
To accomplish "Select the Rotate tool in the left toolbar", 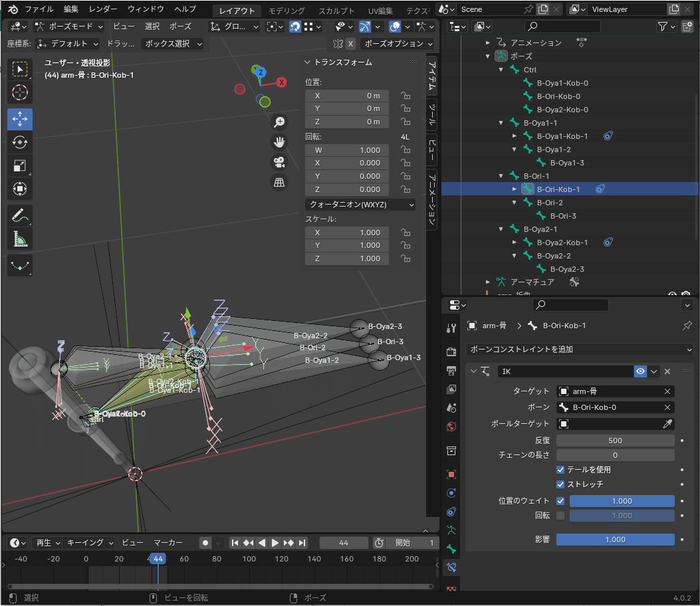I will point(20,142).
